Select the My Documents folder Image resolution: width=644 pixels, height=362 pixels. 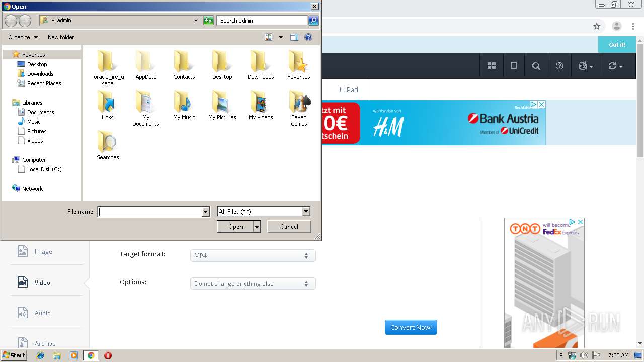[146, 109]
